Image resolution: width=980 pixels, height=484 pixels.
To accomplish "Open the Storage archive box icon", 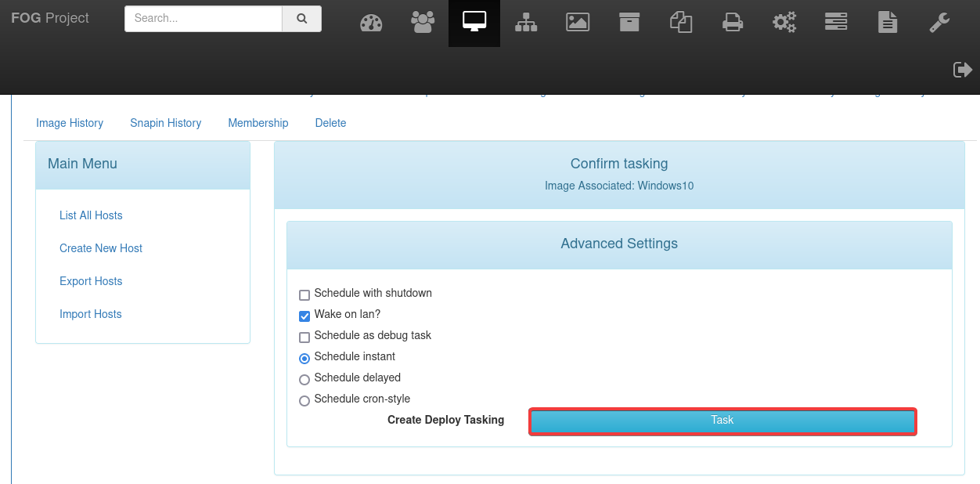I will [x=629, y=23].
